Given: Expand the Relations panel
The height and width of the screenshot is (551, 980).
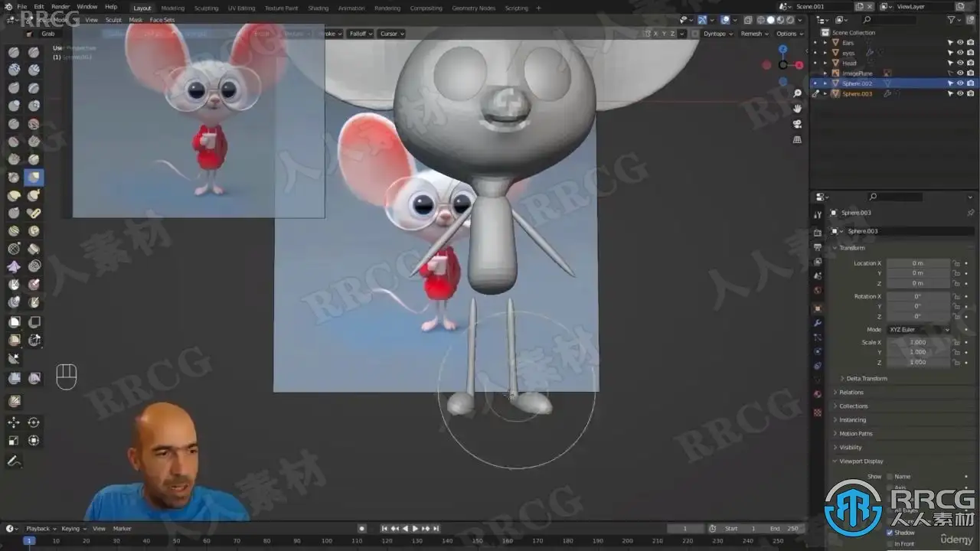Looking at the screenshot, I should pos(851,393).
